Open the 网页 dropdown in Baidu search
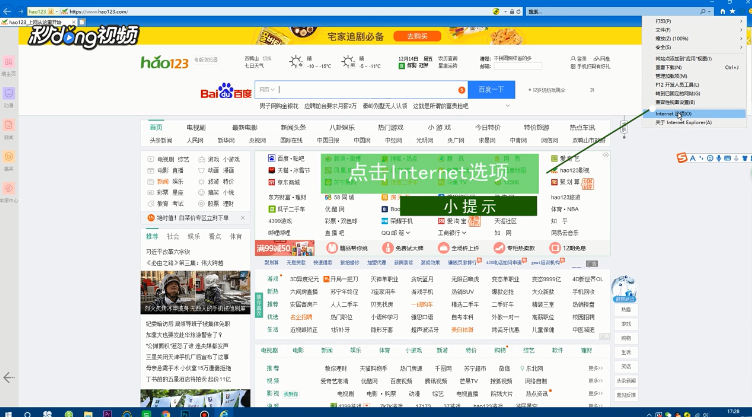752x417 pixels. [x=267, y=90]
